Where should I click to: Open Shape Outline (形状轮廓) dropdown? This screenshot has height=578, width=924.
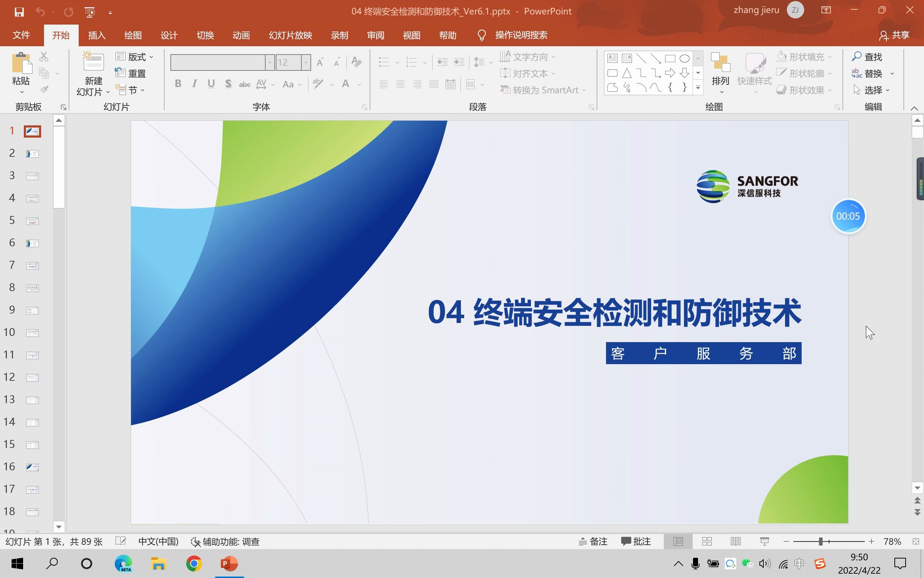click(804, 73)
